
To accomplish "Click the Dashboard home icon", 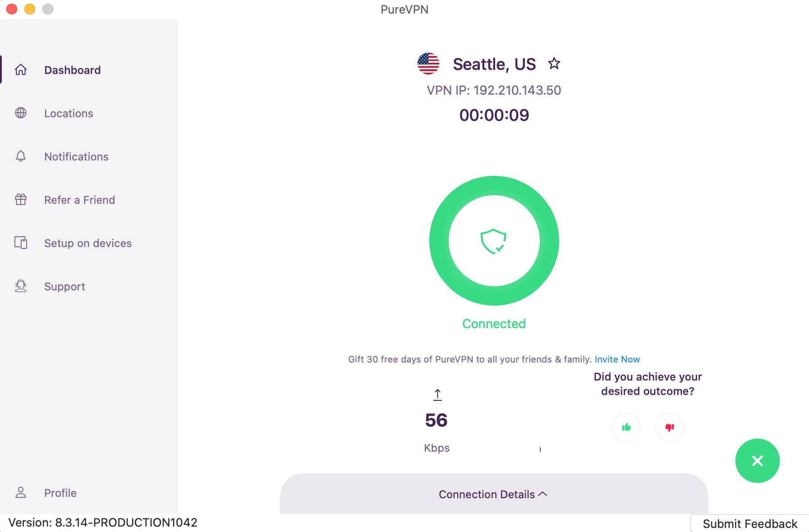I will point(21,70).
